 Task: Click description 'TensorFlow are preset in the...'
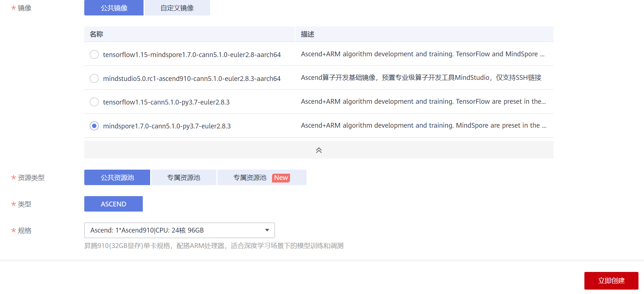424,102
